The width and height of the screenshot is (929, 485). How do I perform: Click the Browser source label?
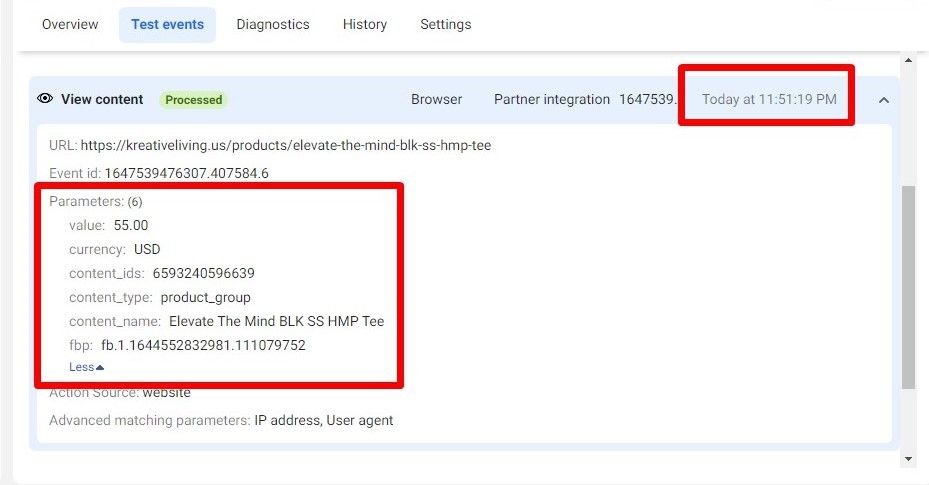click(x=437, y=99)
